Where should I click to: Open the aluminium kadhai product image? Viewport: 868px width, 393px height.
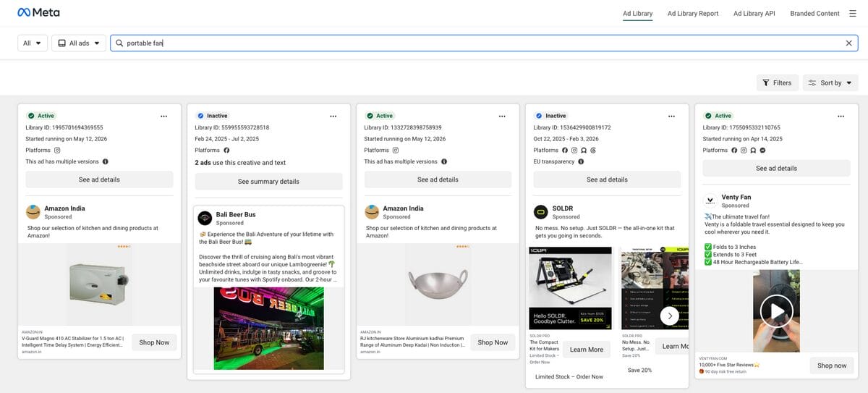coord(438,284)
